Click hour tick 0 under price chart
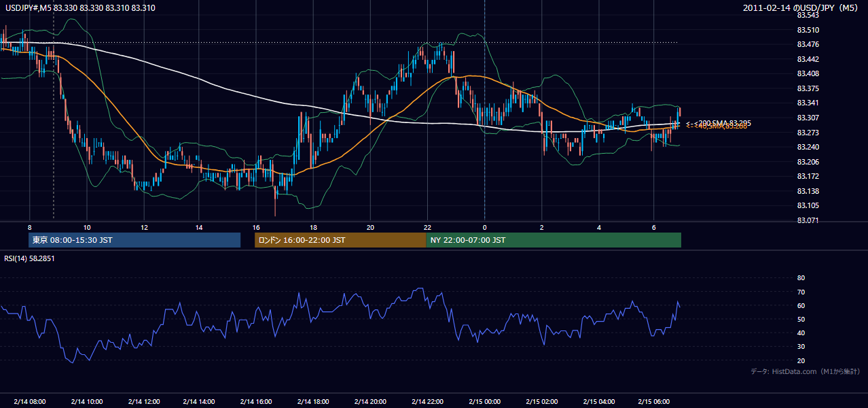Screen dimensions: 868x408 484,227
